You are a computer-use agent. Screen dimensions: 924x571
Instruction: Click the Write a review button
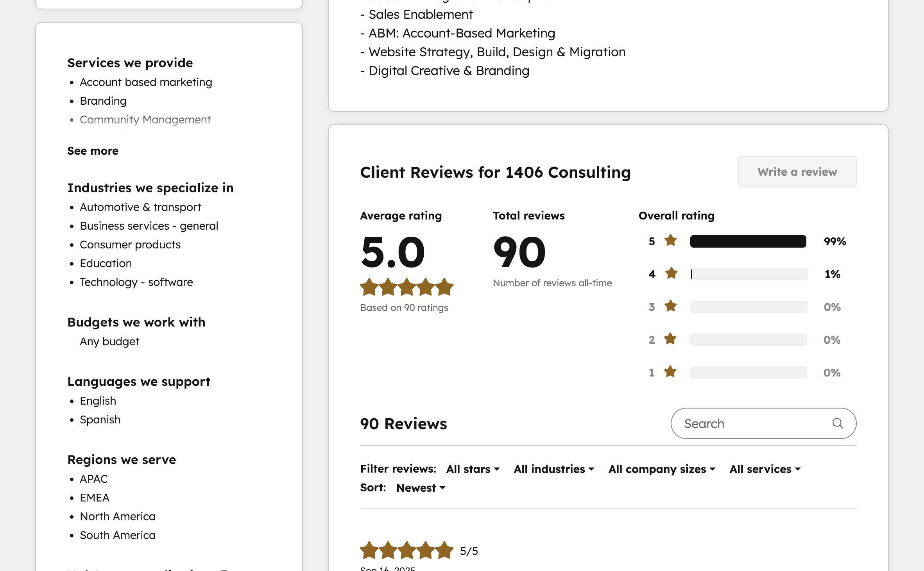797,172
